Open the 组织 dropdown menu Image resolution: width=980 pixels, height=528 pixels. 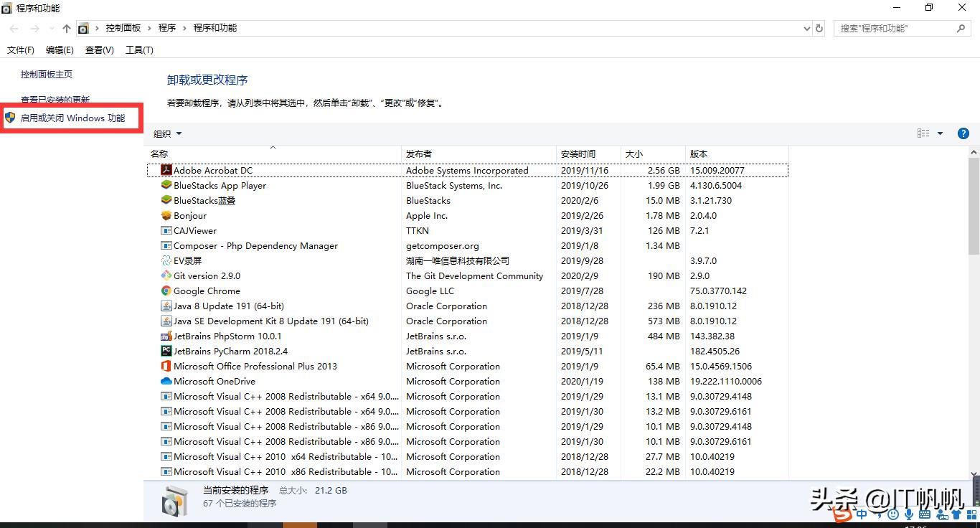[x=167, y=133]
